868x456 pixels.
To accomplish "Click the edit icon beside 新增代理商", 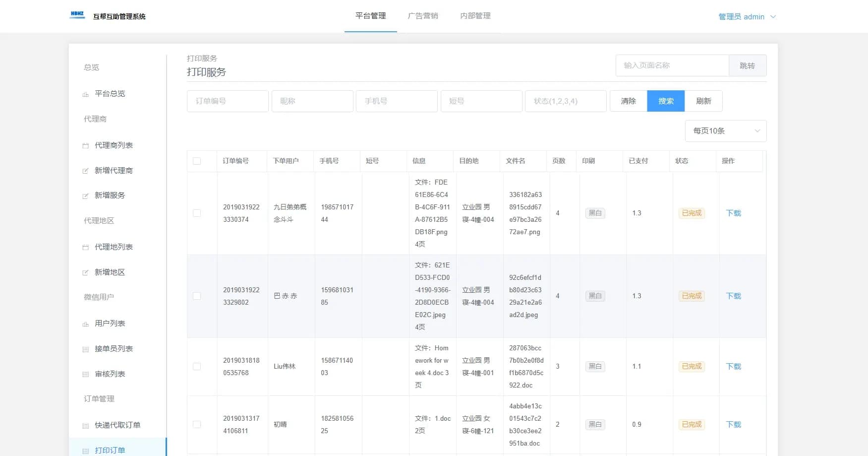I will (x=85, y=171).
